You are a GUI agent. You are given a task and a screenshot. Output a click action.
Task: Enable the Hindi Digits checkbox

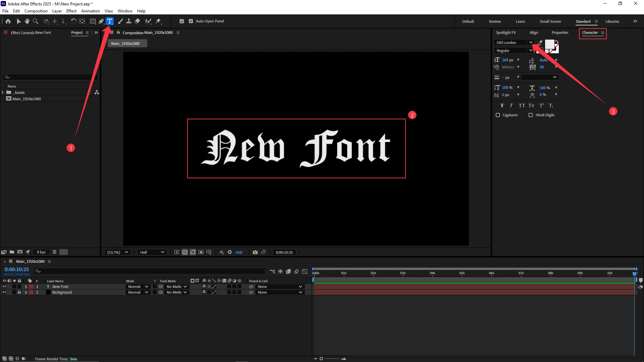531,115
